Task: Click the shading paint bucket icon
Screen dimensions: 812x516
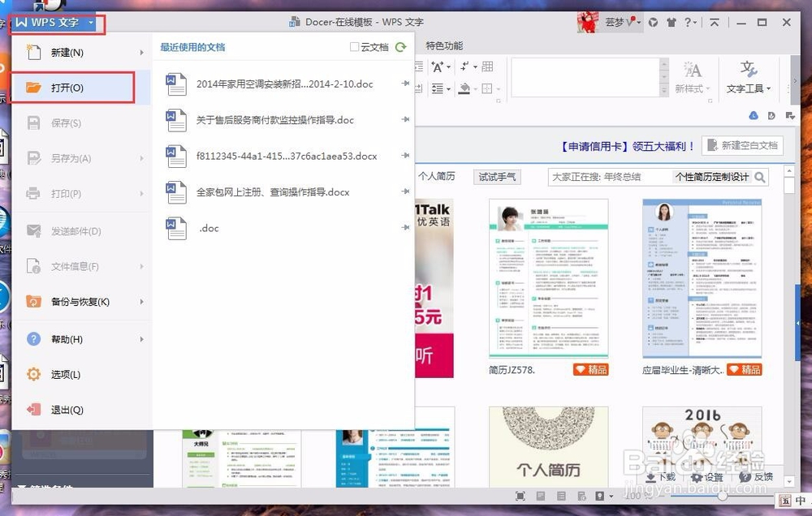Action: [464, 88]
